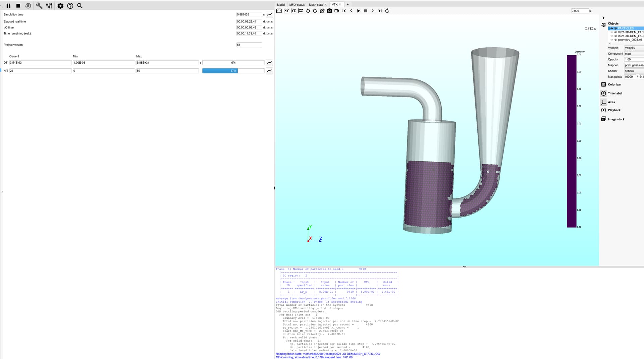Open the des/generate_particles_mod.f:1160 link
The width and height of the screenshot is (644, 359).
coord(327,298)
